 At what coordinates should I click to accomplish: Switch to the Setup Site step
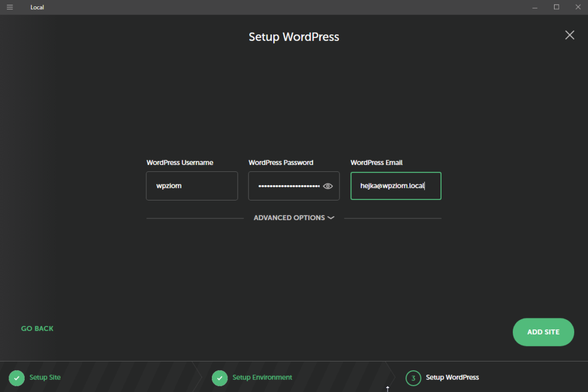point(45,378)
